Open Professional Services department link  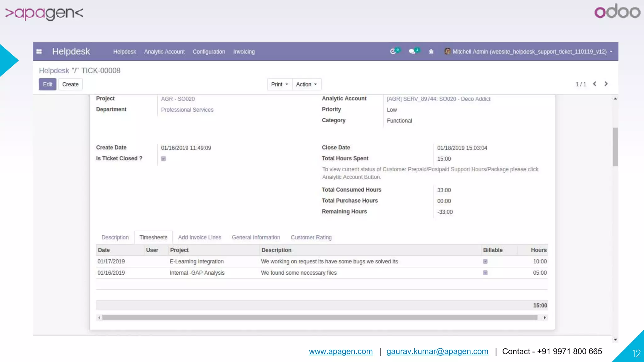(187, 110)
